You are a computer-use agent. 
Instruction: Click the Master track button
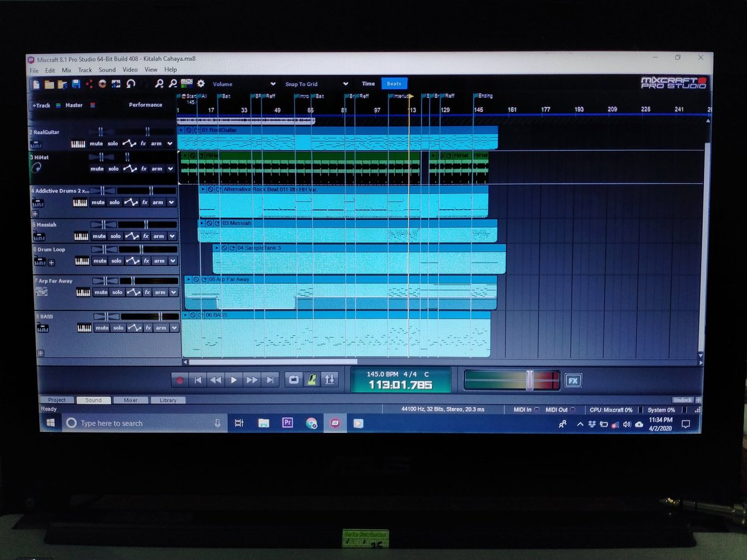pos(73,105)
